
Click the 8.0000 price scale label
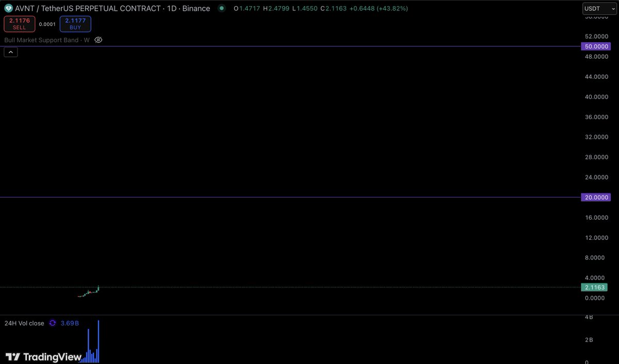[x=595, y=258]
